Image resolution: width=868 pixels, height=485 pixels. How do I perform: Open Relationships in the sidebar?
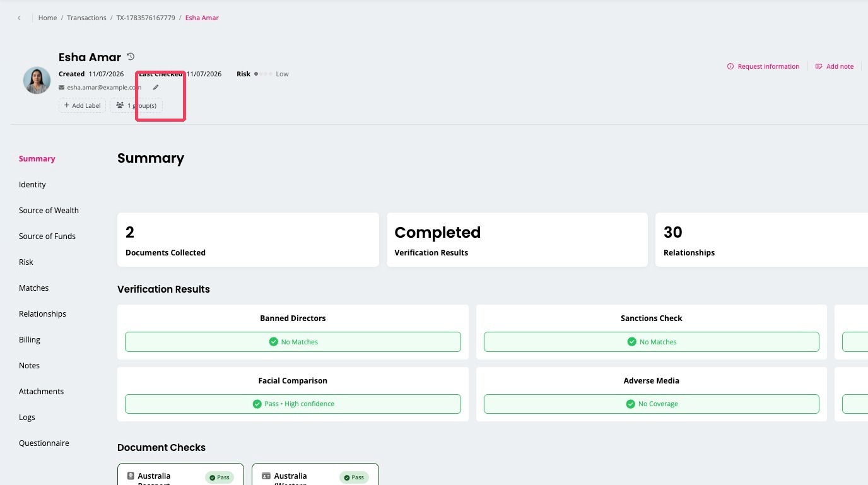42,314
